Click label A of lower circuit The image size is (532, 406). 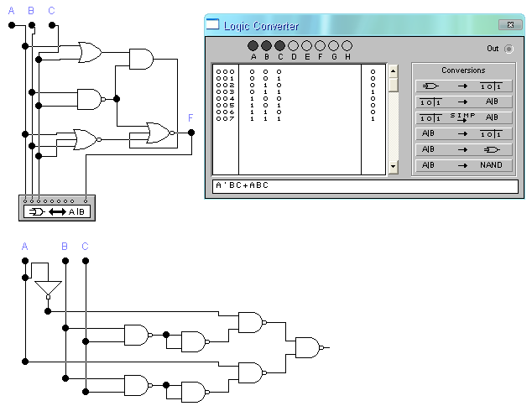click(25, 247)
